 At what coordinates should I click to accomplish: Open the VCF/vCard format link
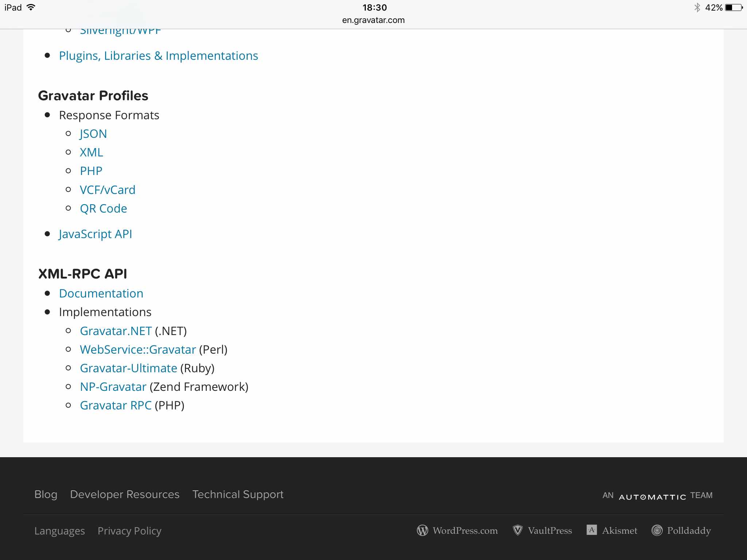[x=108, y=190]
